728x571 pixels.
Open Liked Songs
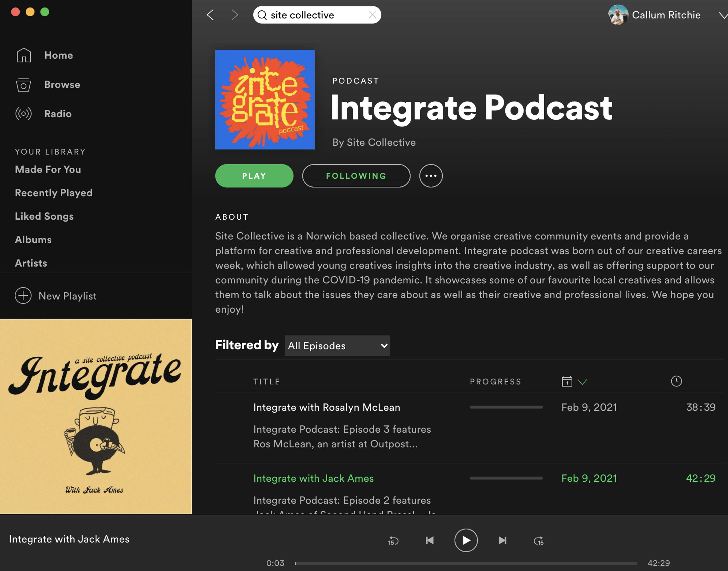[x=44, y=216]
